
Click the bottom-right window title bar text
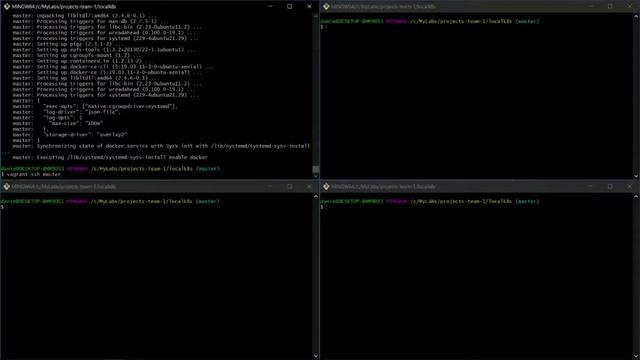point(383,187)
